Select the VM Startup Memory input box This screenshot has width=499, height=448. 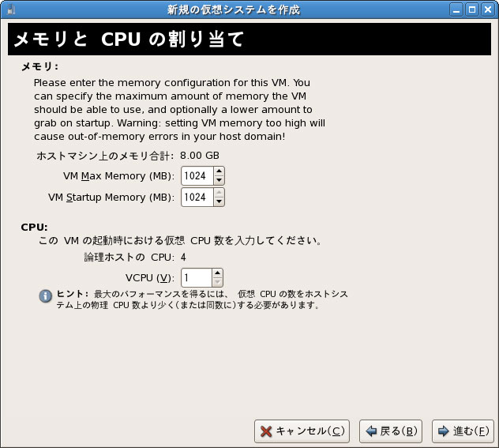point(196,197)
